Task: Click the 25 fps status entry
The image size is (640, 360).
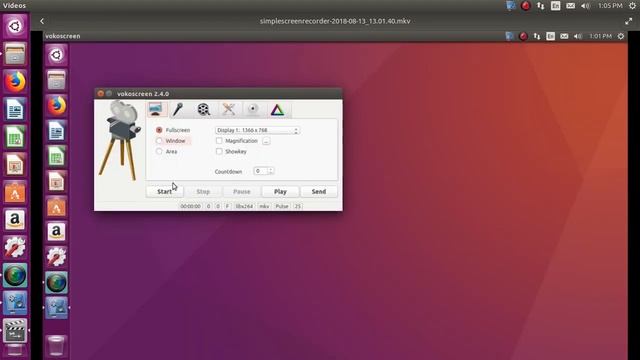Action: click(298, 207)
